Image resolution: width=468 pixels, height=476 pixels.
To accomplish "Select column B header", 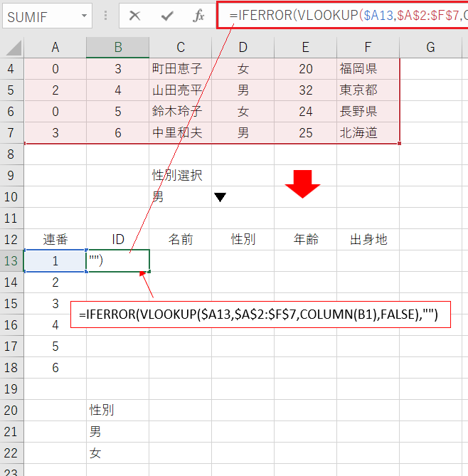I will pos(118,47).
